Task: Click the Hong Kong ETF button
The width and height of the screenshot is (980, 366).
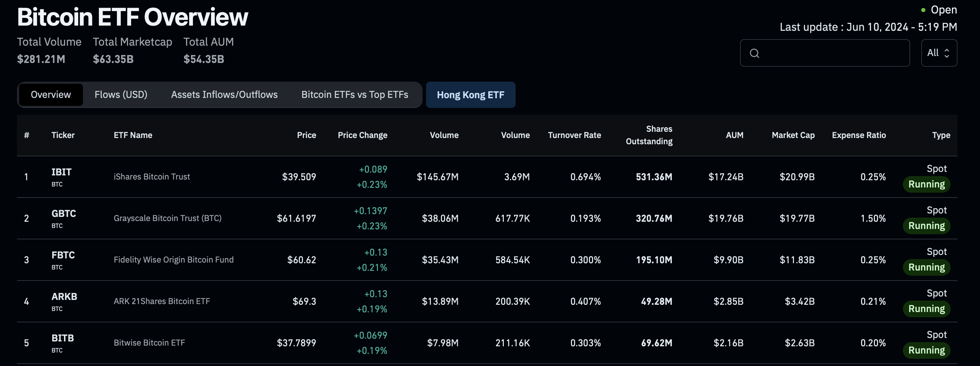Action: pyautogui.click(x=470, y=95)
